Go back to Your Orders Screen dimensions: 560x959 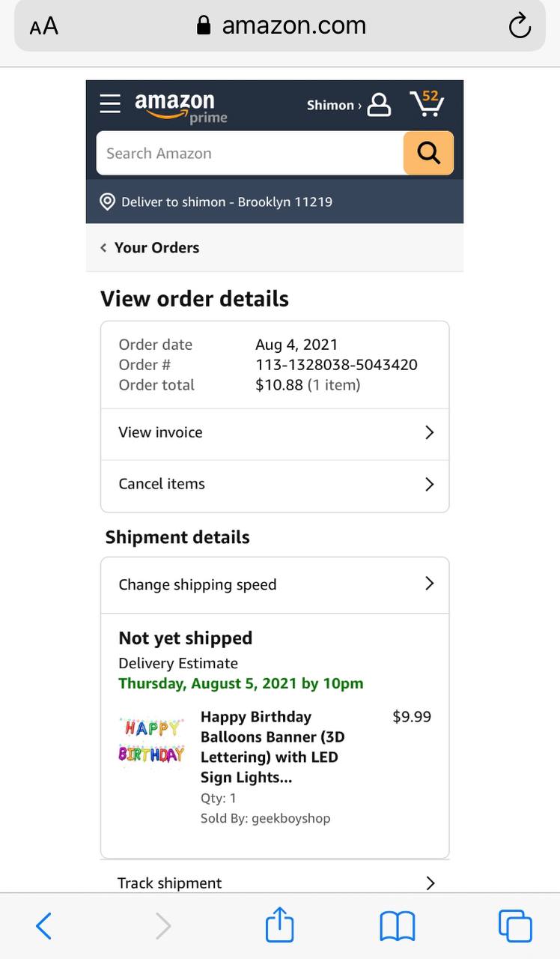coord(150,248)
